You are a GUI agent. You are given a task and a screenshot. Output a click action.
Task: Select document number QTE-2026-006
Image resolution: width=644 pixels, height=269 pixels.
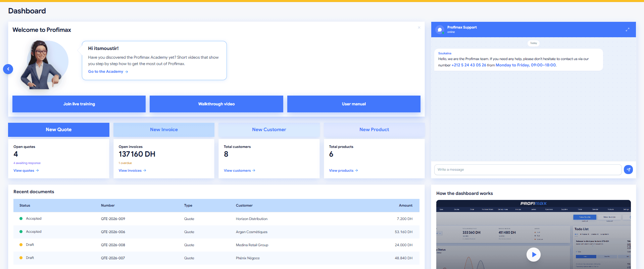tap(113, 232)
